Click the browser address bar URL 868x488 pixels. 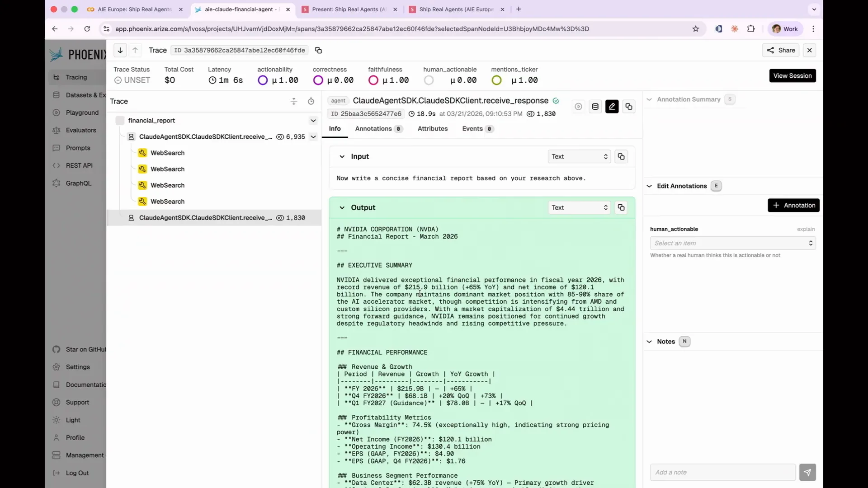pyautogui.click(x=352, y=29)
